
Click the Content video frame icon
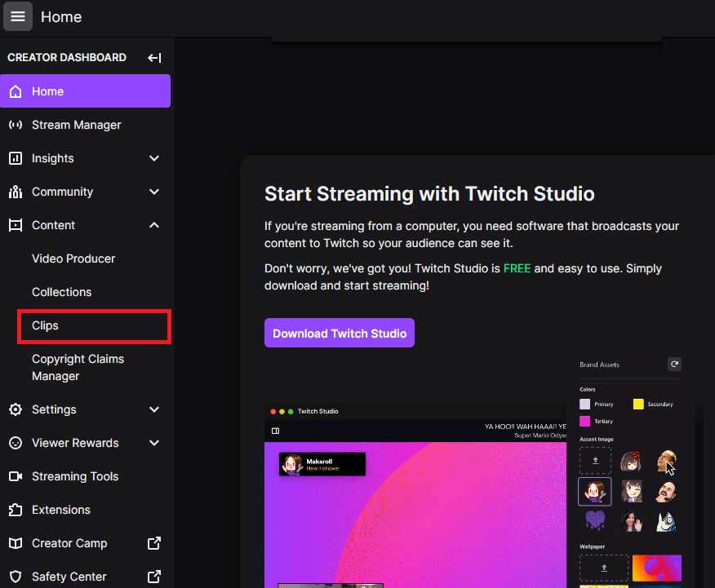coord(16,225)
